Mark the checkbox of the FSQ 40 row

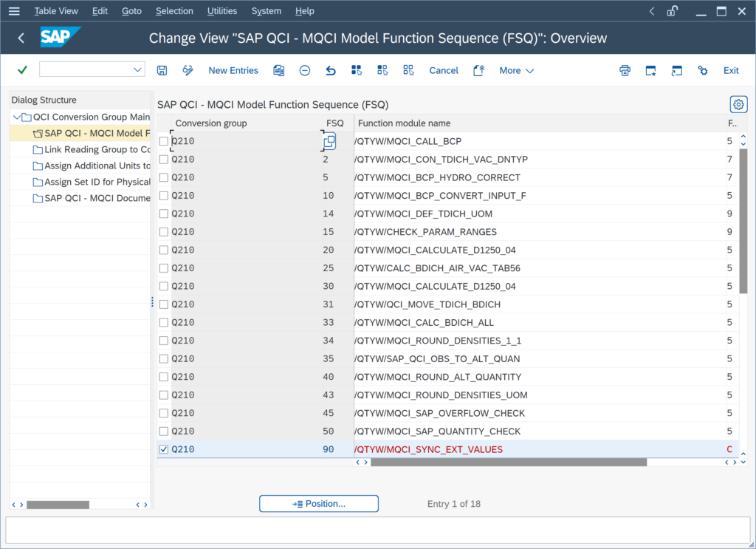pyautogui.click(x=164, y=377)
